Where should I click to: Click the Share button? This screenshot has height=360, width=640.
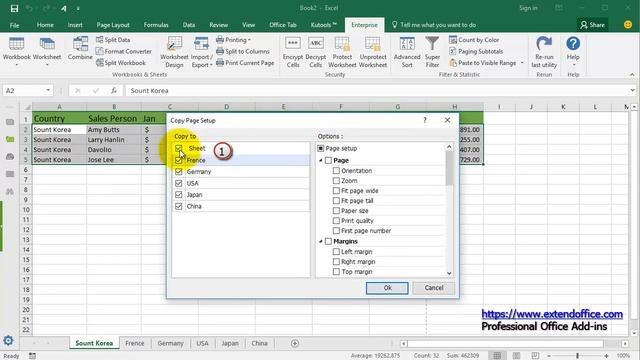click(x=592, y=25)
